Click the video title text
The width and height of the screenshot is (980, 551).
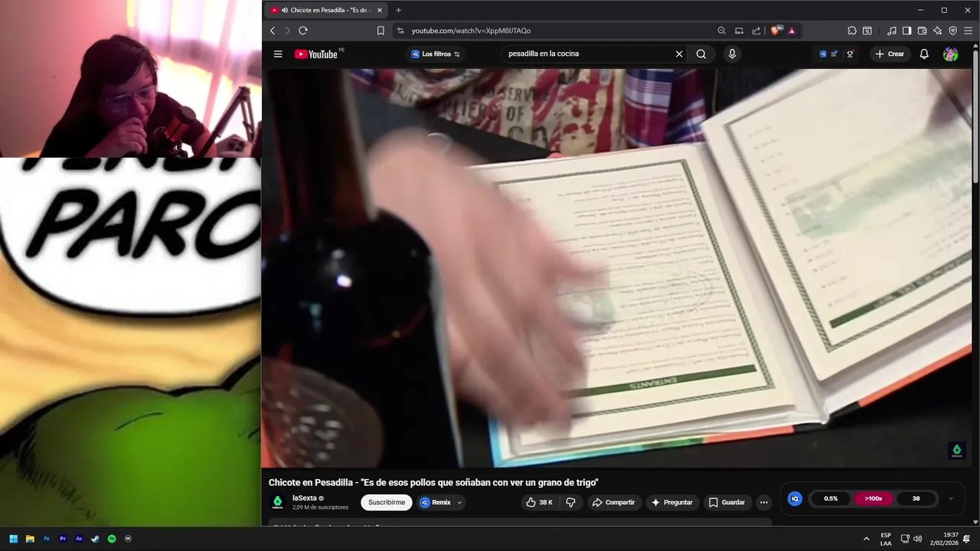[x=433, y=482]
